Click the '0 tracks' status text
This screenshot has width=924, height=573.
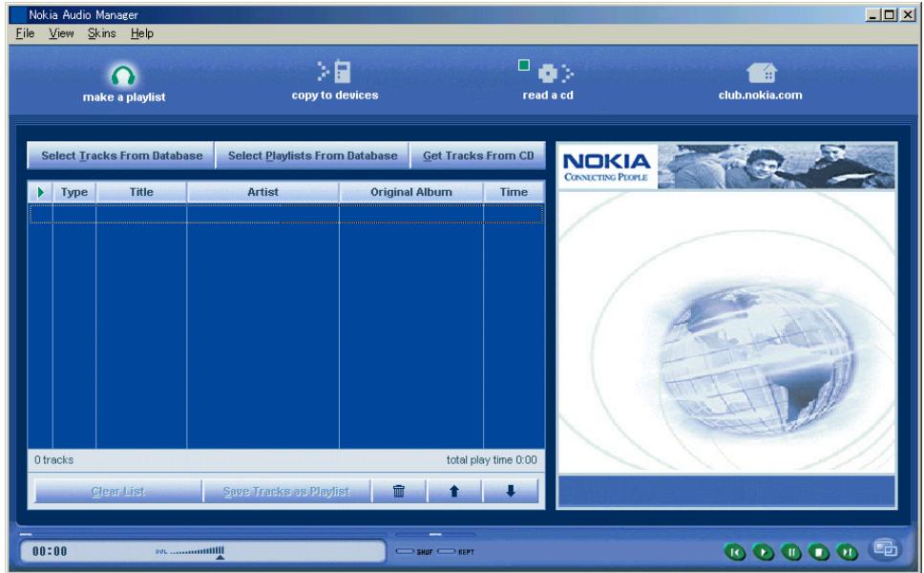click(53, 459)
